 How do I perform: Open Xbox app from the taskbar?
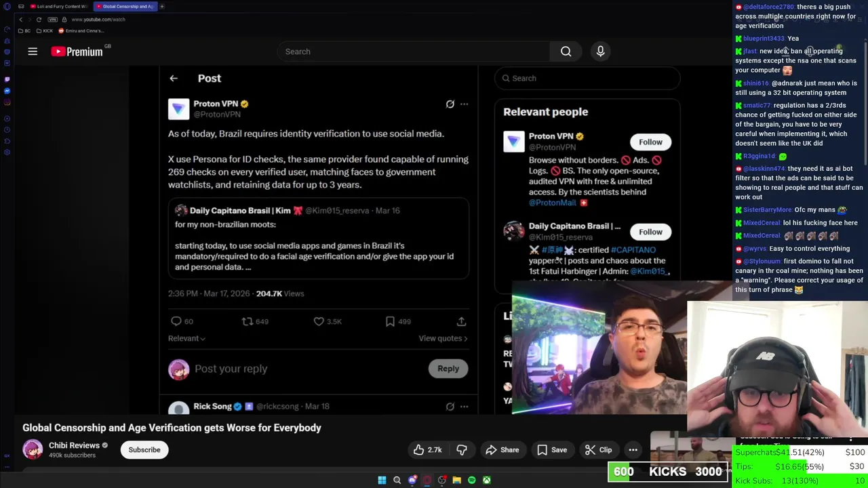pyautogui.click(x=486, y=480)
